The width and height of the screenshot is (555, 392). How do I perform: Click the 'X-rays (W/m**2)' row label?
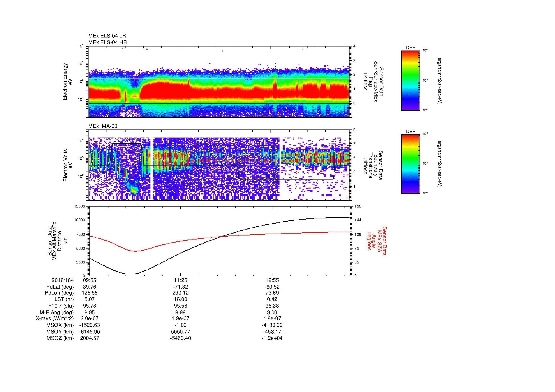(x=55, y=319)
